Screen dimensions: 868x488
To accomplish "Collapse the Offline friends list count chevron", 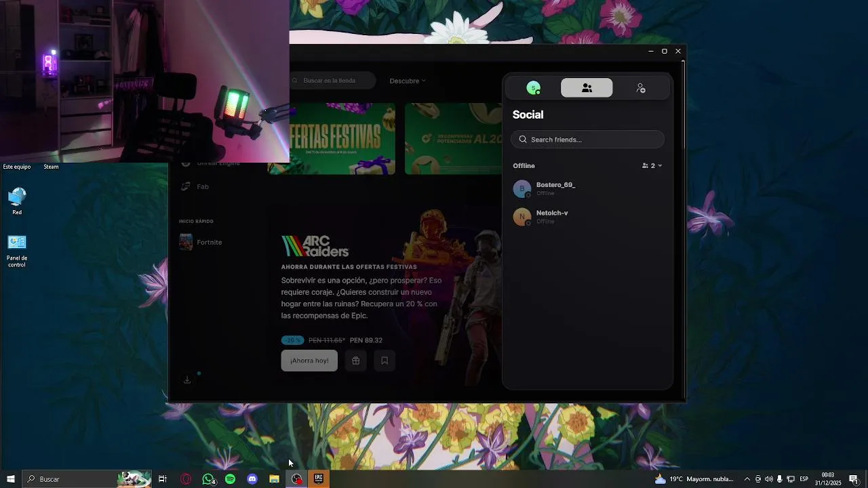I will point(660,166).
